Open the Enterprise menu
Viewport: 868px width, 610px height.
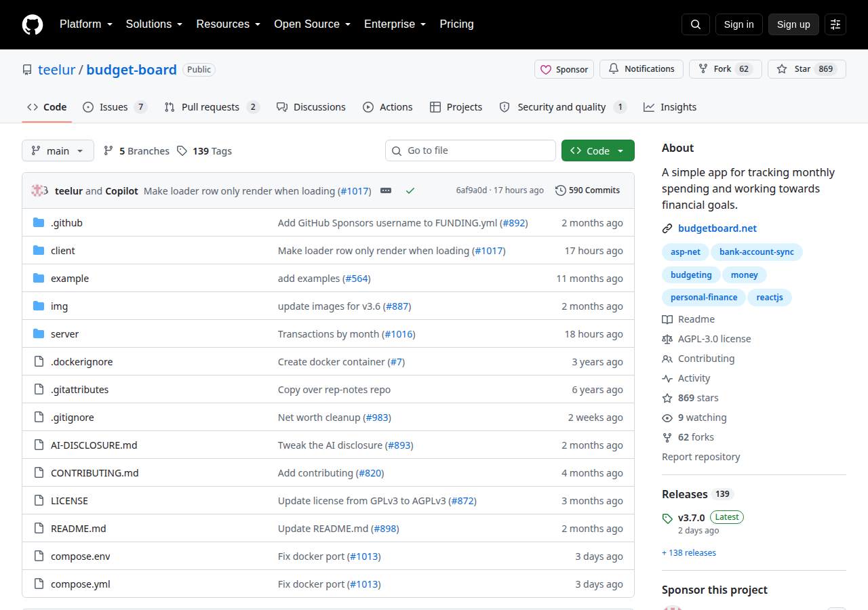tap(395, 24)
